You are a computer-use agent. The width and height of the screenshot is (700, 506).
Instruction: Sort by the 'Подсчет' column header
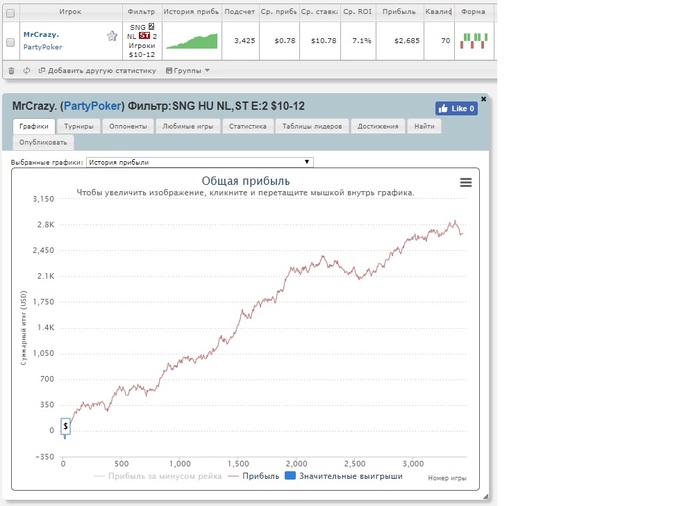[x=240, y=12]
